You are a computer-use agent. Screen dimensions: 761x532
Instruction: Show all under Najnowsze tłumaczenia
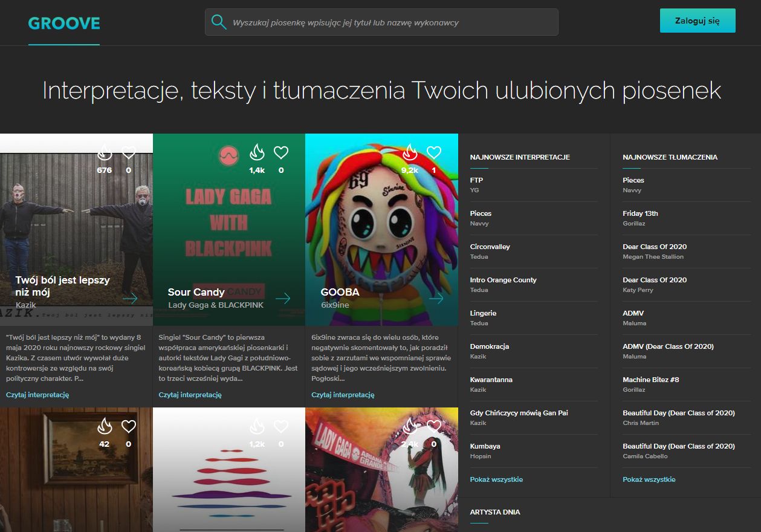[649, 479]
